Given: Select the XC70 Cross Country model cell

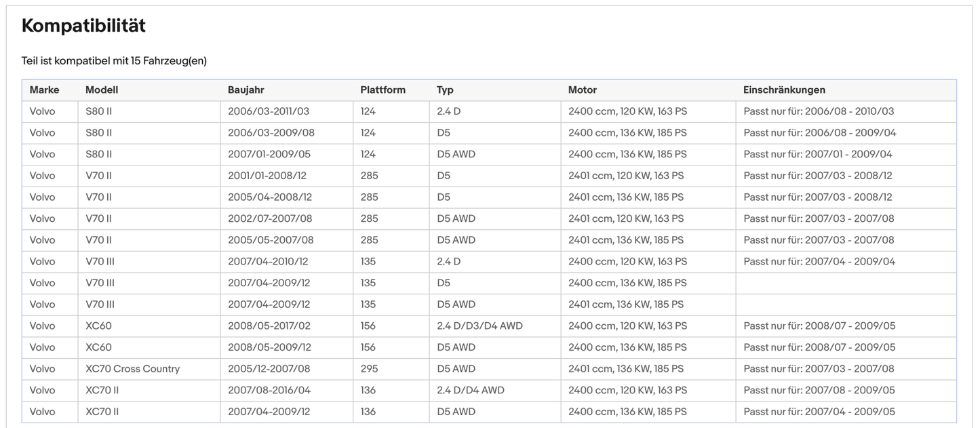Looking at the screenshot, I should [132, 369].
